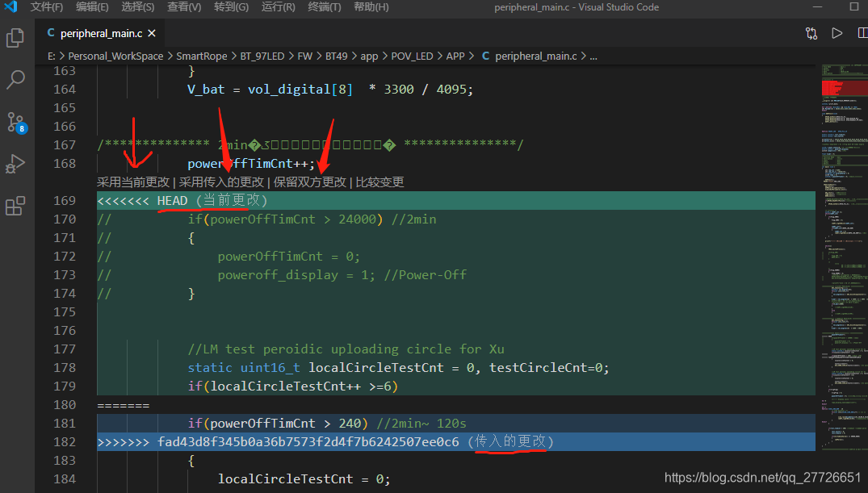Open the 查看(V) menu
Screen dimensions: 868x493
pyautogui.click(x=184, y=7)
